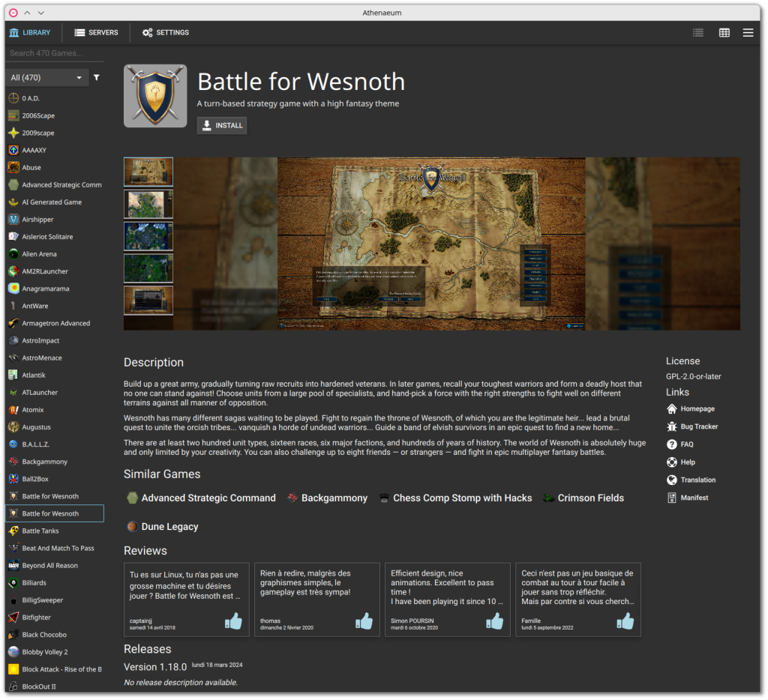Click thumbs-up on captainjj's review
Viewport: 768px width, 700px height.
tap(234, 621)
